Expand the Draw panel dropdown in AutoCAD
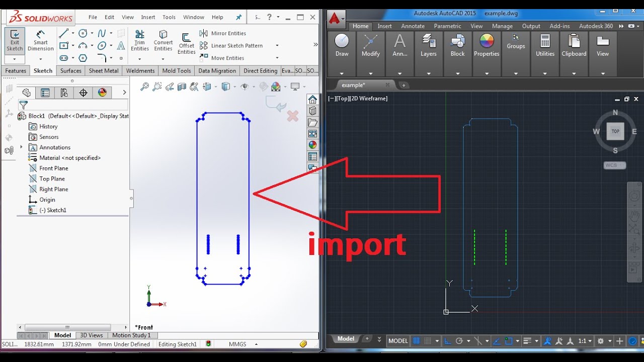 (342, 74)
